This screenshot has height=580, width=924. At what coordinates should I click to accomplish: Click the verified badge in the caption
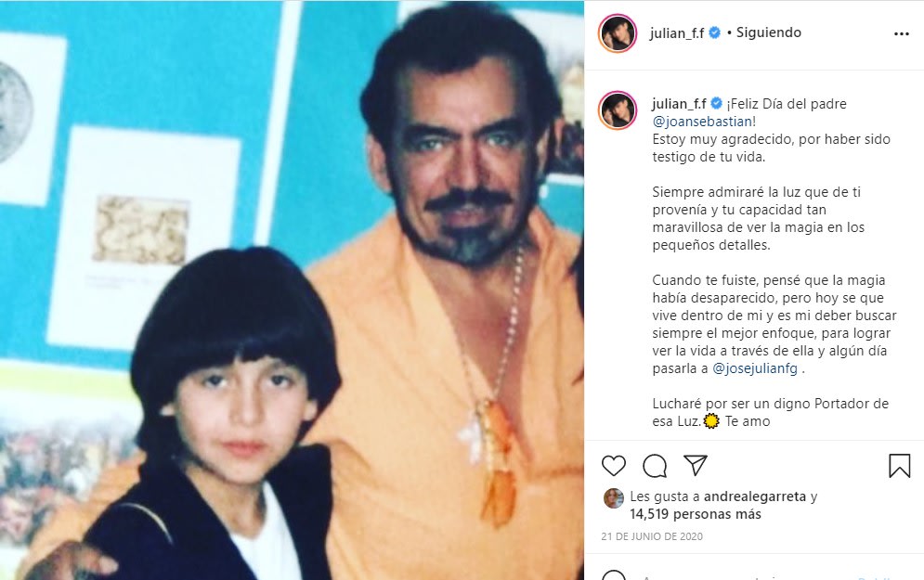point(717,104)
